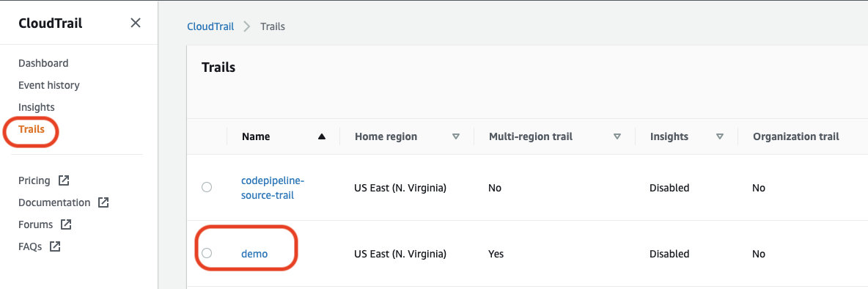The image size is (868, 289).
Task: Close the CloudTrail sidebar with X icon
Action: 135,23
